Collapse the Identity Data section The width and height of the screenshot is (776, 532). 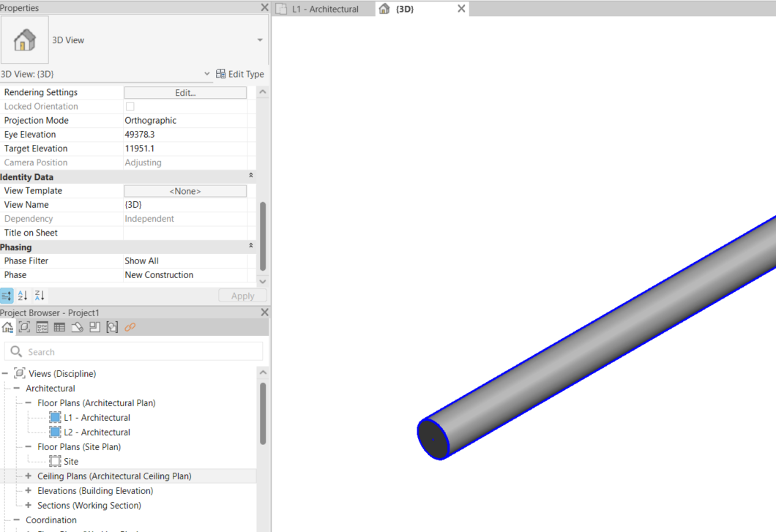pyautogui.click(x=251, y=176)
